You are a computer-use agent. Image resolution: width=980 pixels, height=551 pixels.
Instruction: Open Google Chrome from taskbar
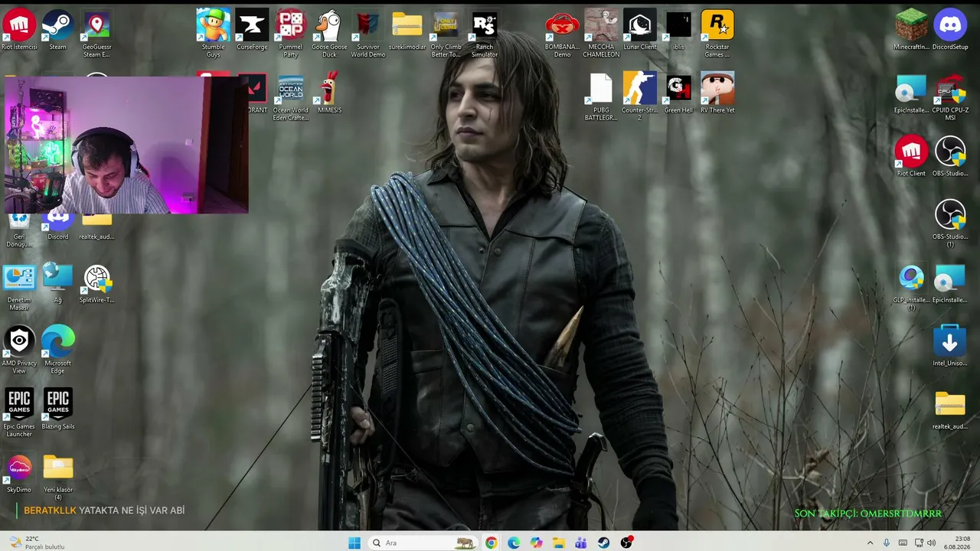(x=491, y=543)
